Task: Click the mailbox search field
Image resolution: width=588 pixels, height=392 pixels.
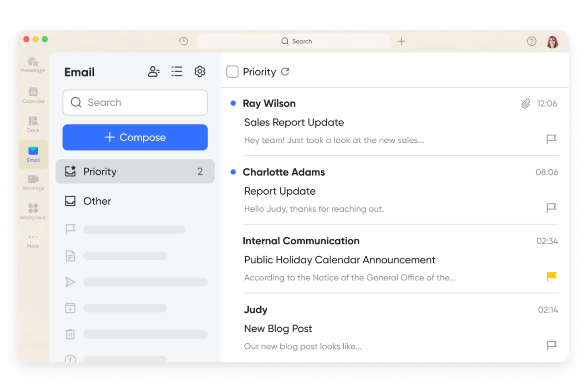Action: pos(135,102)
